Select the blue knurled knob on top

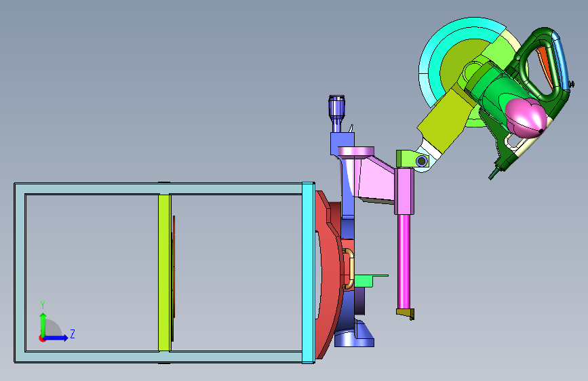click(x=336, y=108)
